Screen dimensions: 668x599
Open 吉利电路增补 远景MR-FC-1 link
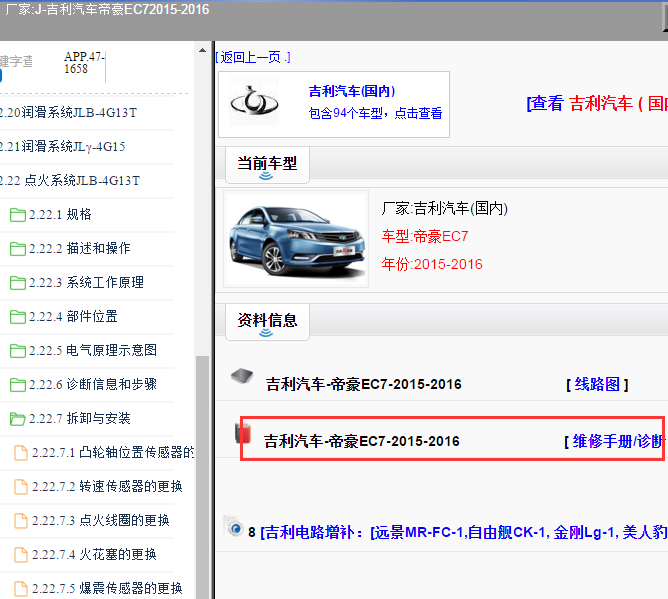click(464, 533)
